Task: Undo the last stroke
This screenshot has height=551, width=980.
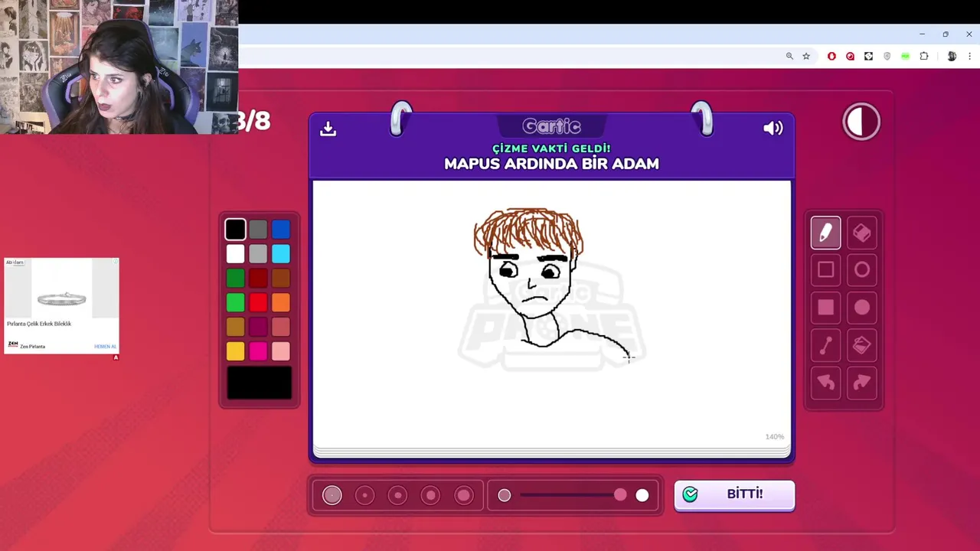Action: [825, 383]
